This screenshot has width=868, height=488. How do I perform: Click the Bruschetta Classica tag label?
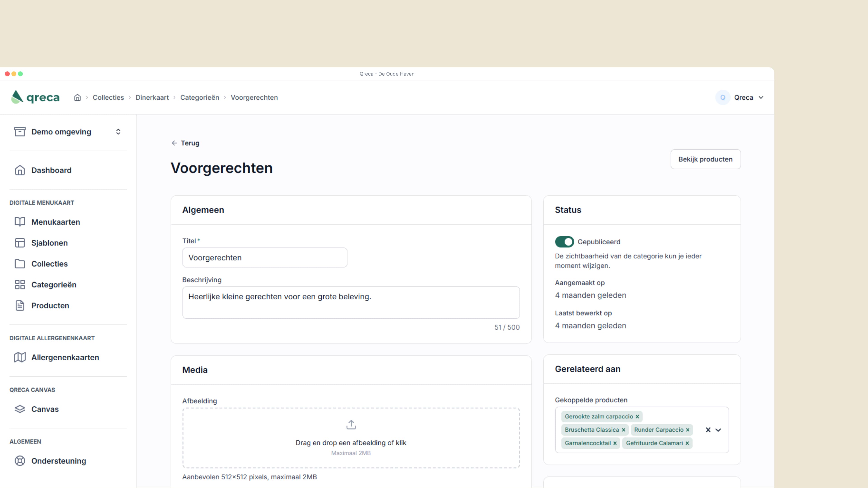pyautogui.click(x=592, y=430)
